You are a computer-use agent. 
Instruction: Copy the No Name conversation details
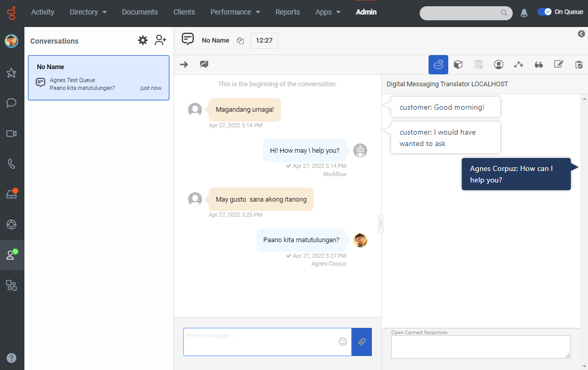(240, 41)
